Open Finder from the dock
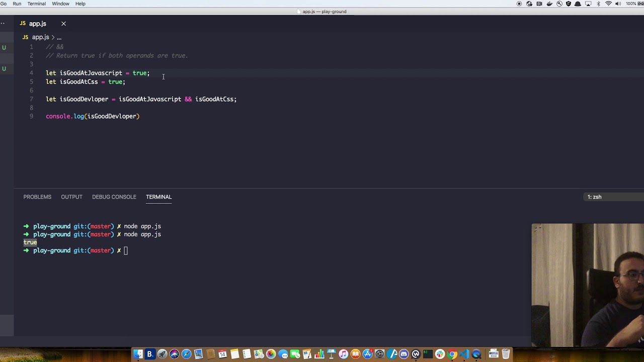Viewport: 644px width, 362px height. tap(137, 354)
